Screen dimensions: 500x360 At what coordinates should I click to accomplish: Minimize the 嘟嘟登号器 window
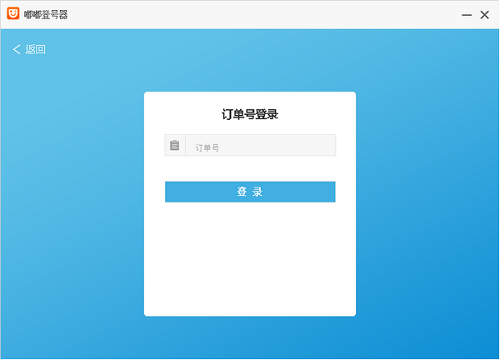(x=467, y=15)
